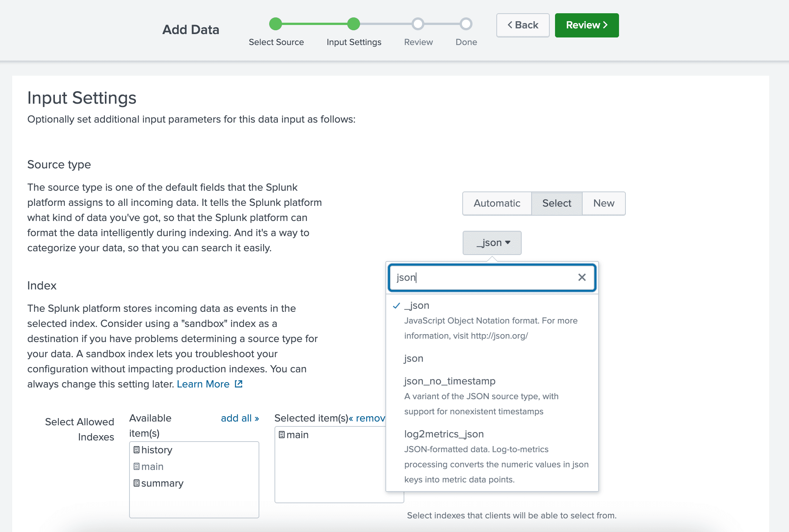Viewport: 789px width, 532px height.
Task: Switch source type mode to New
Action: 603,203
